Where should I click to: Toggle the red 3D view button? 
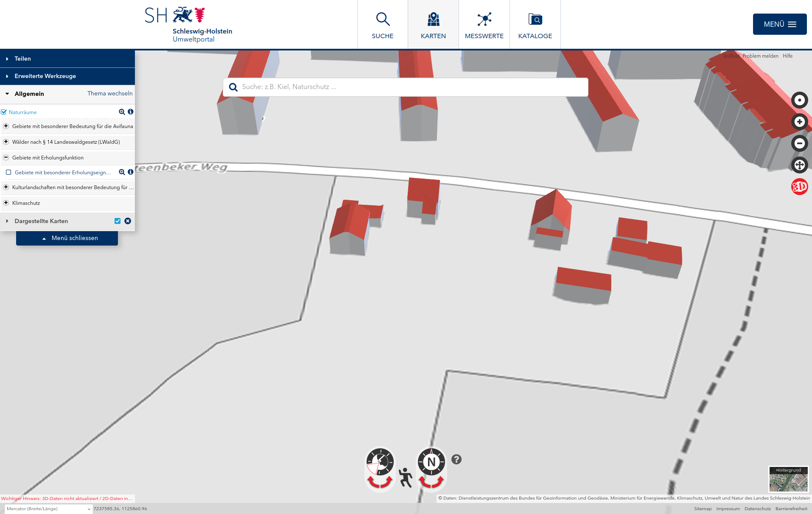point(799,187)
